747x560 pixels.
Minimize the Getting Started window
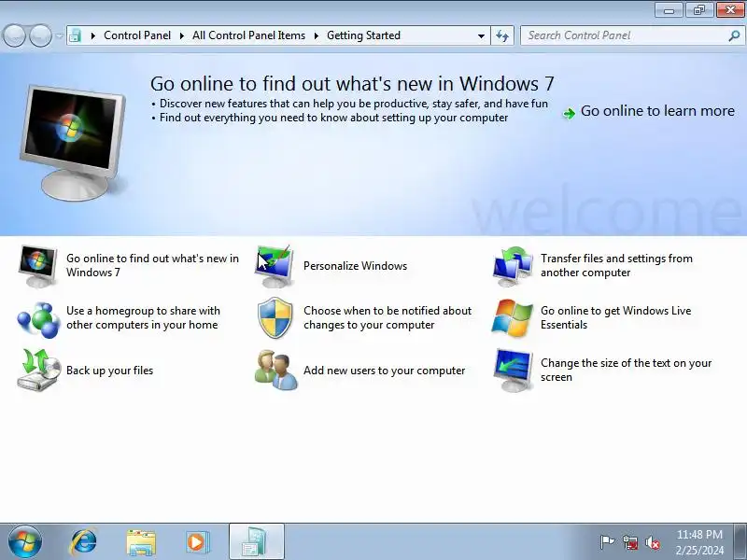pyautogui.click(x=669, y=10)
